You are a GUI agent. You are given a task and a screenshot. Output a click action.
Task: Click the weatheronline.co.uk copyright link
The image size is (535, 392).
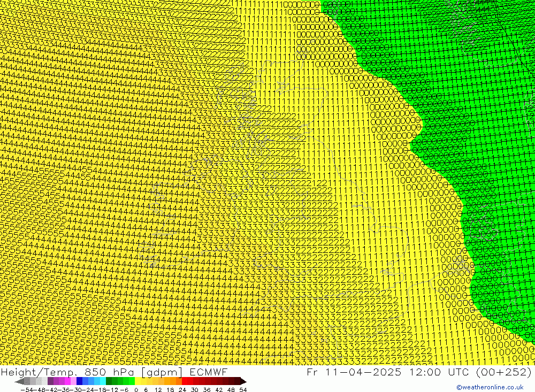click(490, 387)
